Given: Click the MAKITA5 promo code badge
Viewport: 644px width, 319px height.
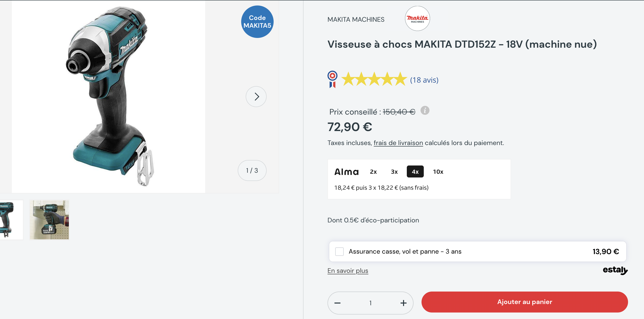Looking at the screenshot, I should pyautogui.click(x=257, y=22).
